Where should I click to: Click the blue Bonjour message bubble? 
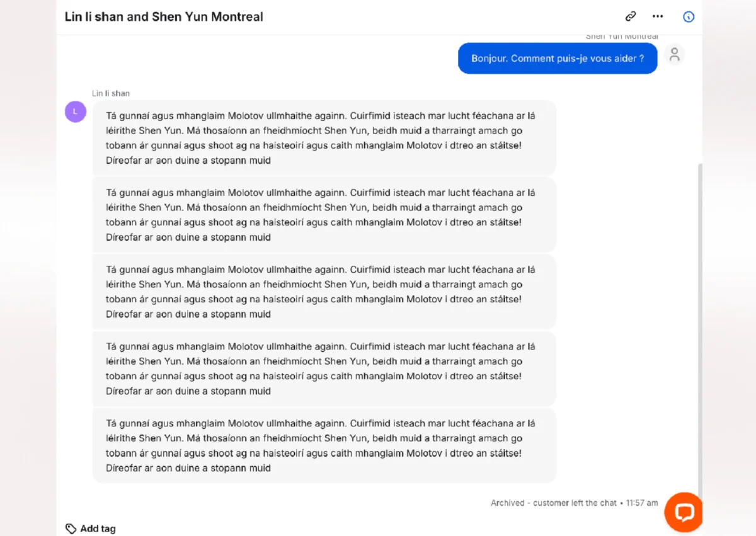(557, 58)
